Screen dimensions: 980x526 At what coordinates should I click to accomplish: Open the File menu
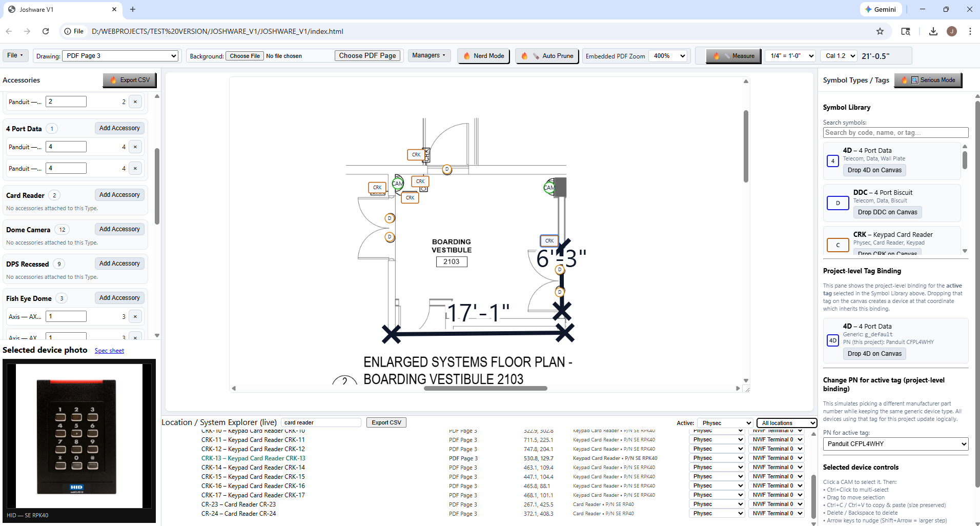[15, 55]
